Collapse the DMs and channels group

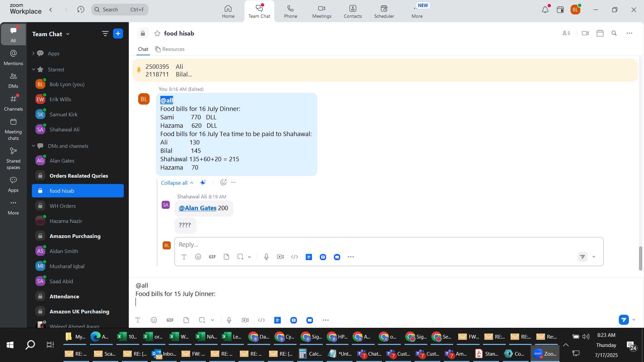coord(33,146)
